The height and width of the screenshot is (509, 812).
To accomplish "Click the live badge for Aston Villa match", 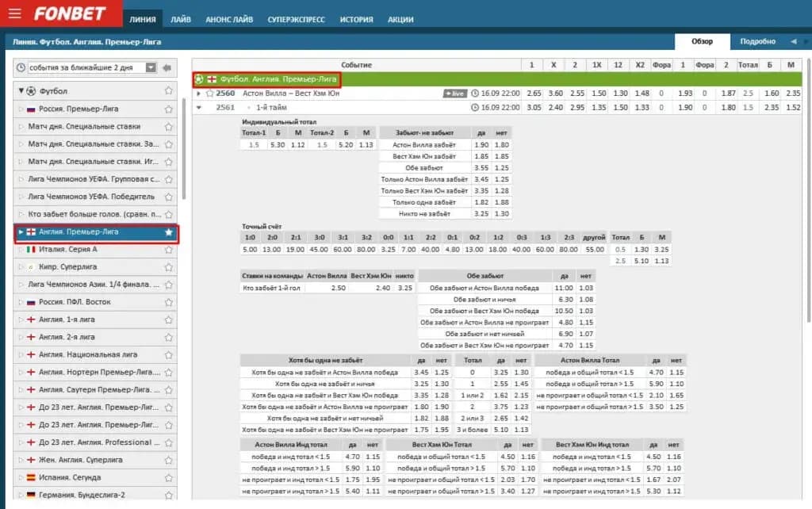I will 454,94.
